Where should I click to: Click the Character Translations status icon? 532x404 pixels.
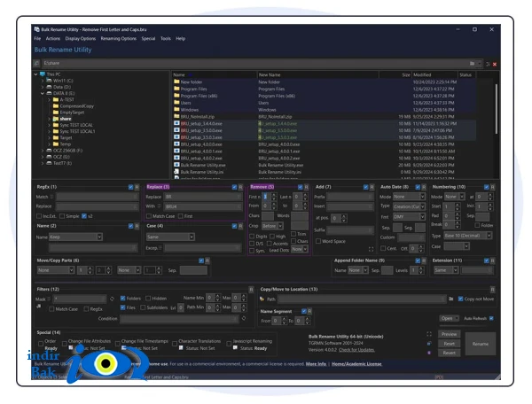pos(181,347)
